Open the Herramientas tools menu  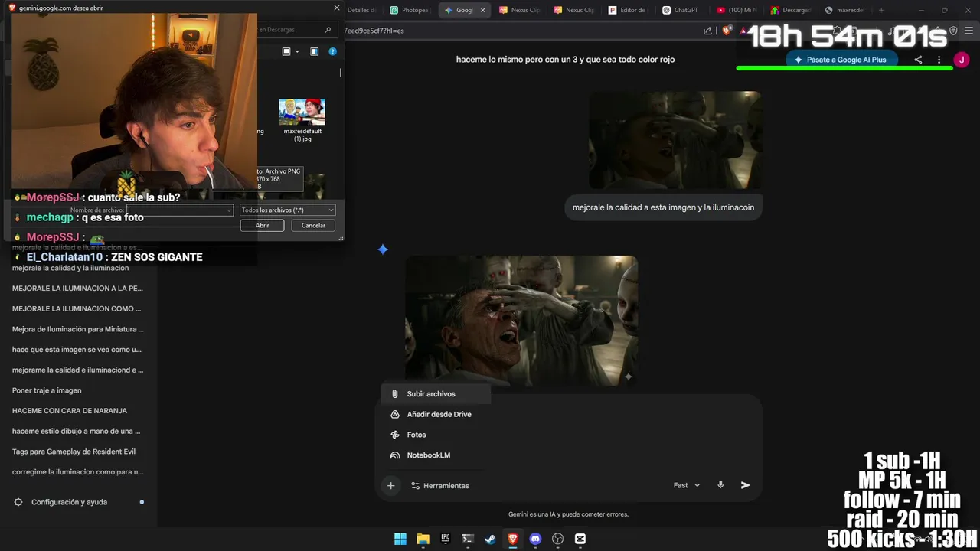(440, 485)
